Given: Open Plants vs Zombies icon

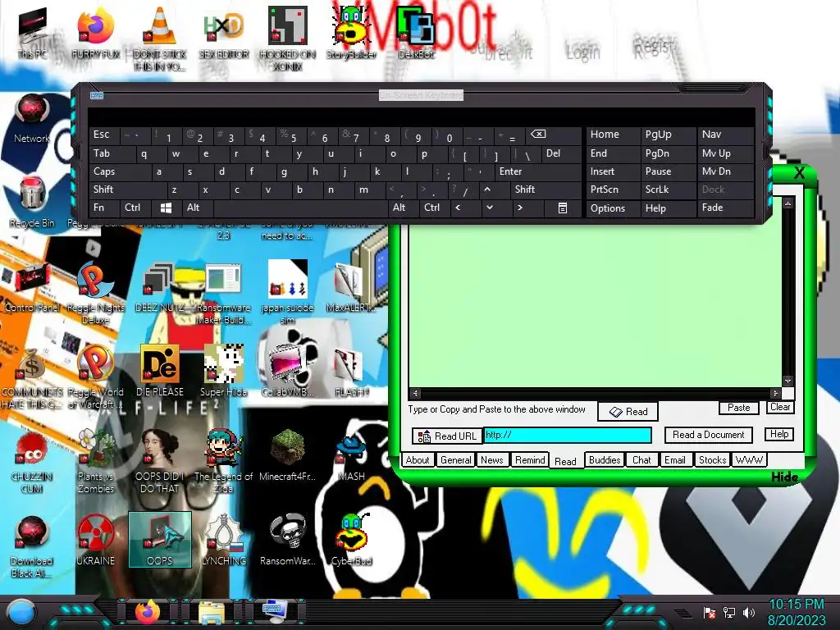Looking at the screenshot, I should pyautogui.click(x=96, y=462).
